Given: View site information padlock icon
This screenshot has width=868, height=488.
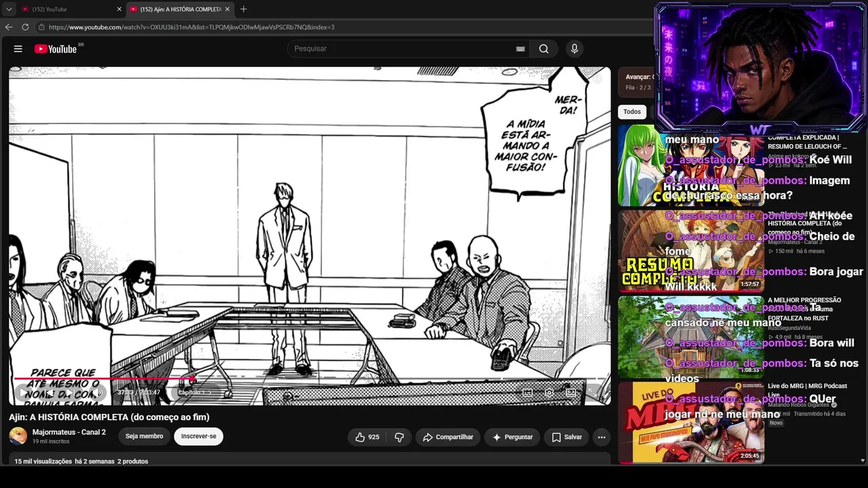Looking at the screenshot, I should click(41, 27).
